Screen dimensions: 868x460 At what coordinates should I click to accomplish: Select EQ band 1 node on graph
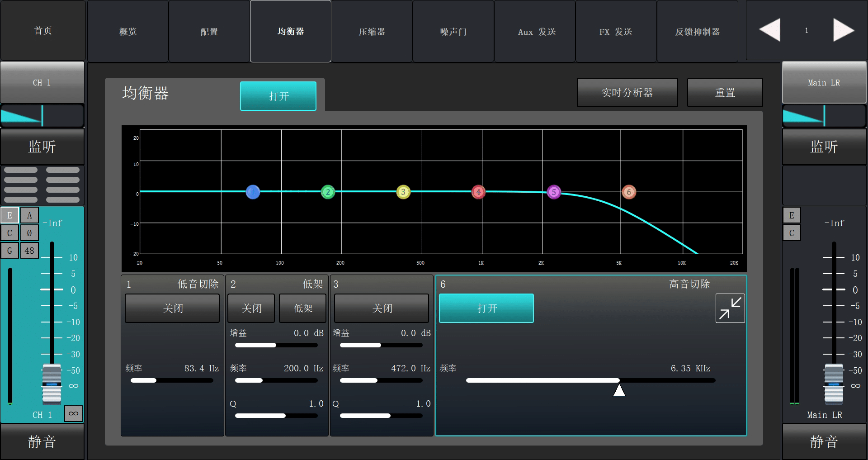pyautogui.click(x=253, y=192)
